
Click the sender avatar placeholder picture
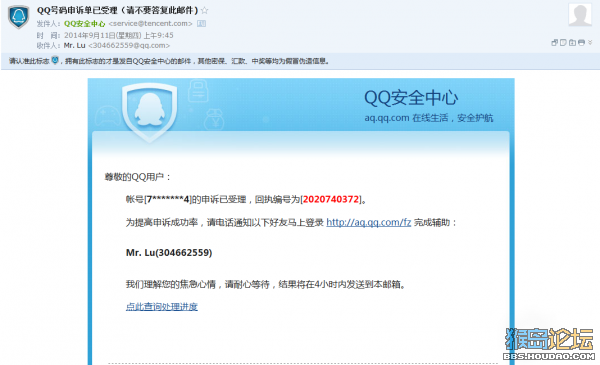tap(580, 15)
